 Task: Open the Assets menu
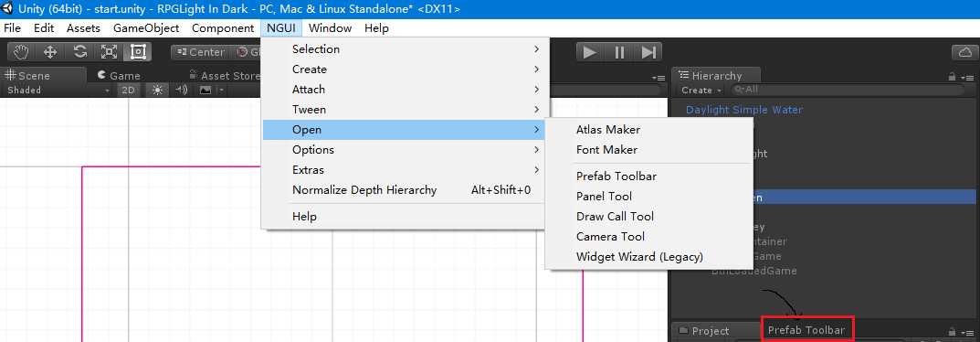click(x=84, y=28)
